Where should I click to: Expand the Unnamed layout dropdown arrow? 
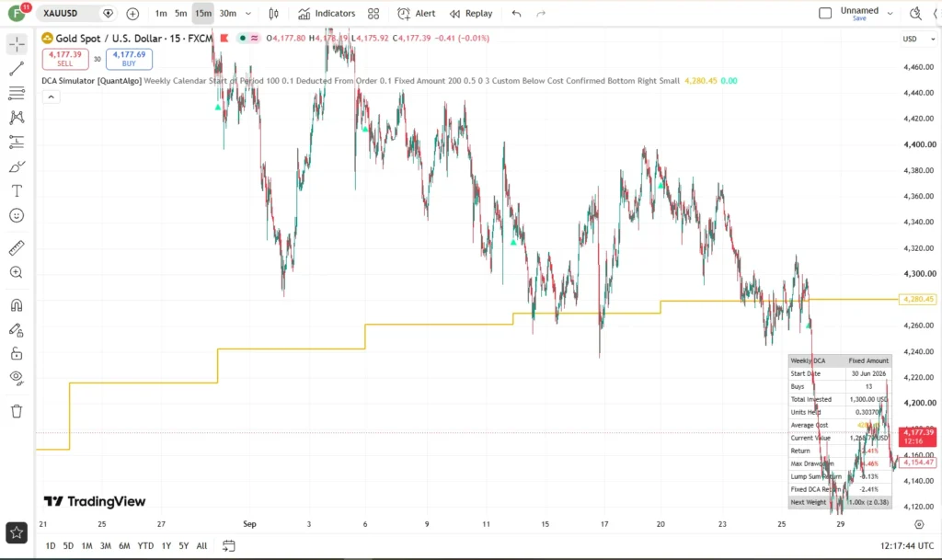pyautogui.click(x=890, y=13)
